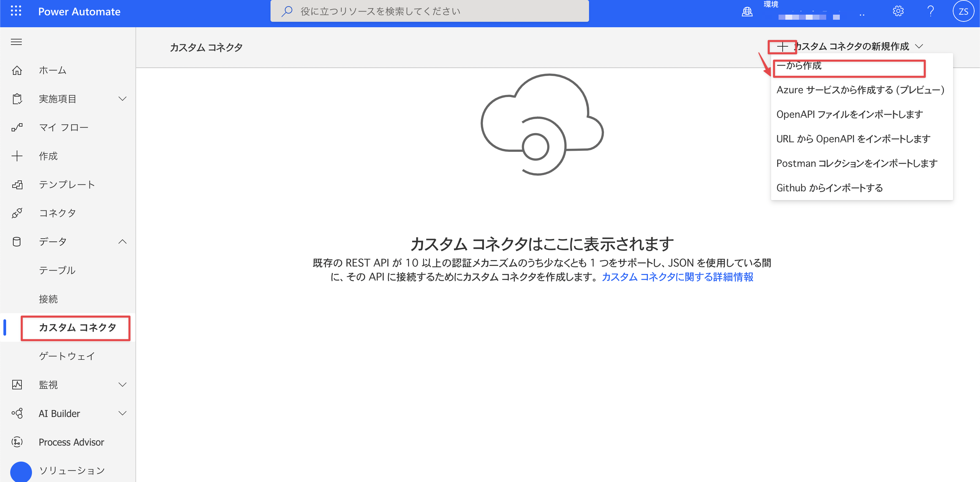
Task: Click the 監視 monitor chart icon
Action: pos(17,385)
